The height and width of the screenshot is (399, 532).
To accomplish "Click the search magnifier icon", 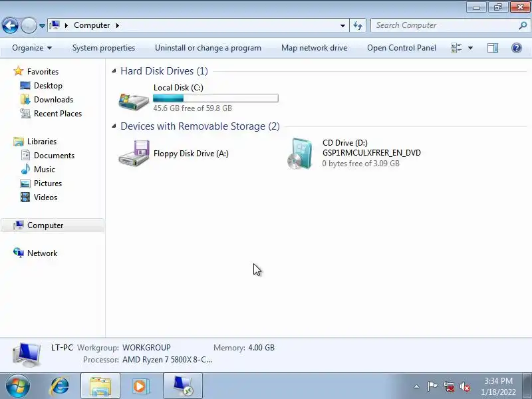I will pyautogui.click(x=523, y=25).
